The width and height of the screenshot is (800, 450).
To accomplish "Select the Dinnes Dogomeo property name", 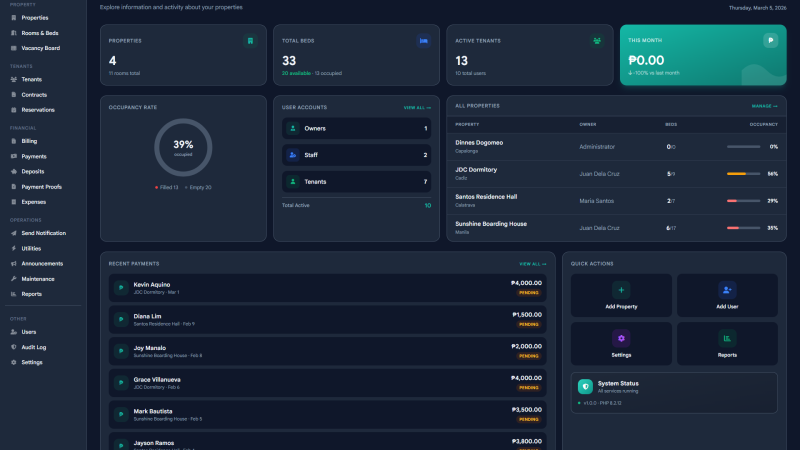I will click(479, 143).
